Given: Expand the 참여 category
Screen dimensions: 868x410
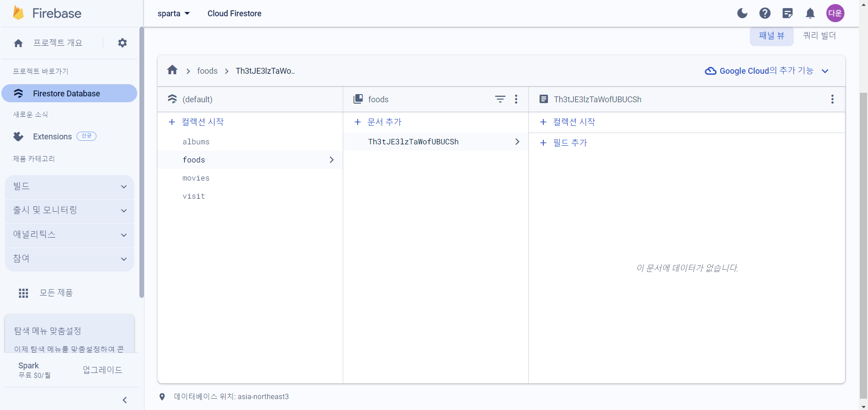Looking at the screenshot, I should coord(69,259).
